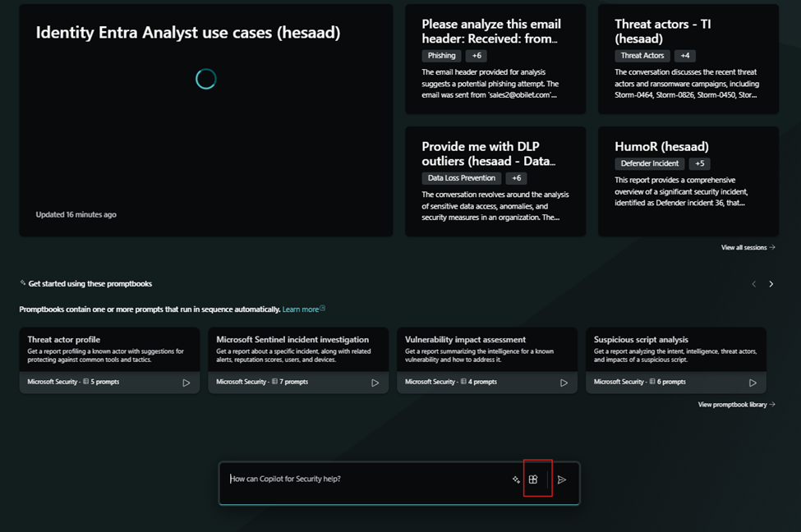
Task: Open the Identity Entra Analyst use cases session
Action: coord(206,120)
